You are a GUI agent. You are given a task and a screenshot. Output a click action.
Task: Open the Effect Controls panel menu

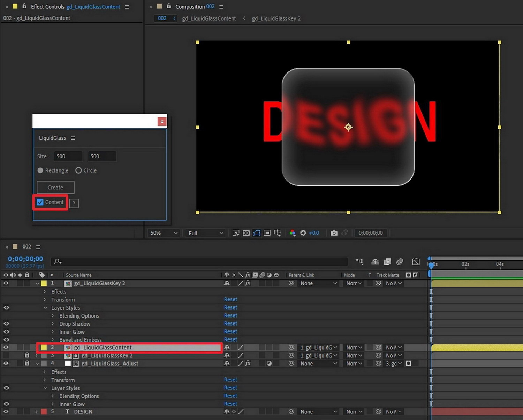tap(127, 7)
